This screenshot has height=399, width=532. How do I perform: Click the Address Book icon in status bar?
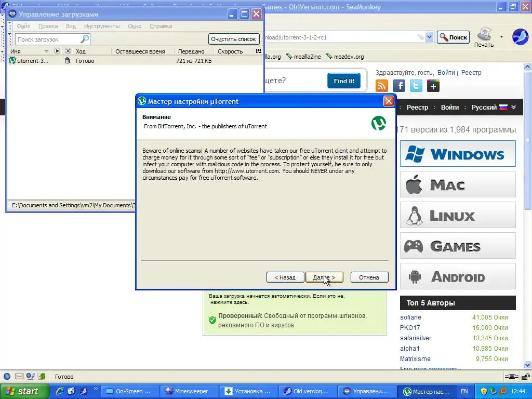point(42,376)
